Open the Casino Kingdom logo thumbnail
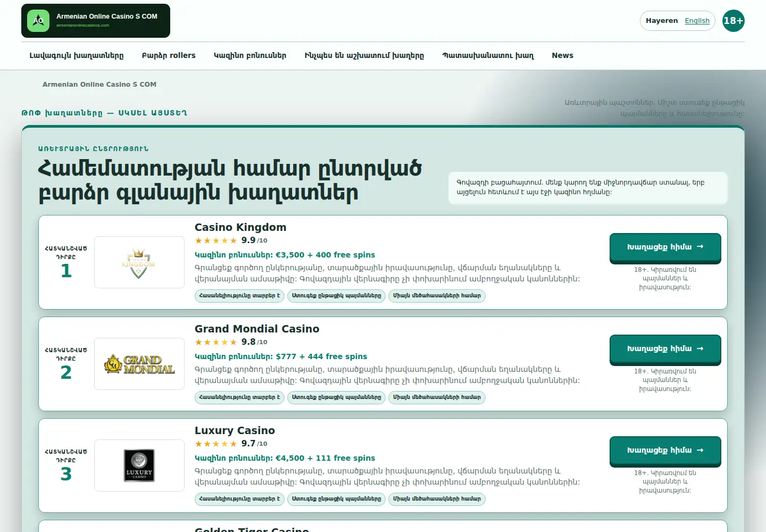 [139, 262]
